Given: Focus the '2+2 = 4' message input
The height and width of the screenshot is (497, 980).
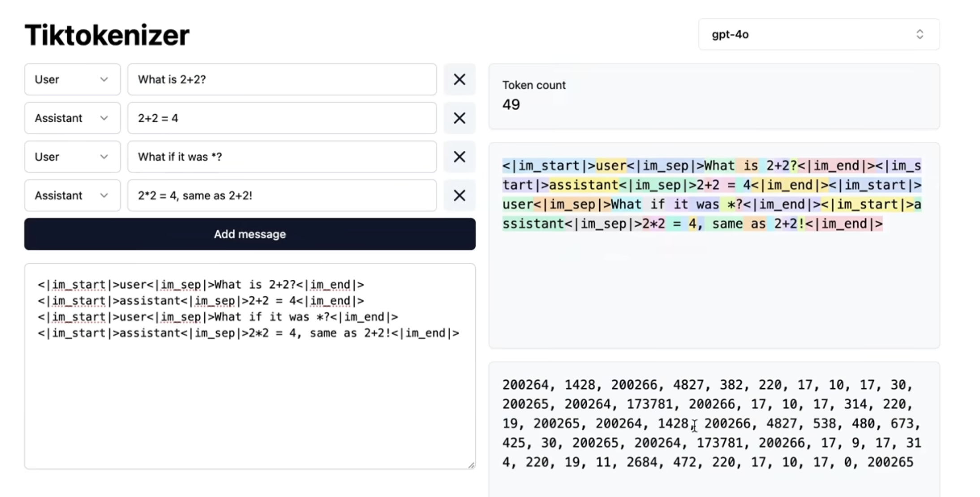Looking at the screenshot, I should click(282, 118).
